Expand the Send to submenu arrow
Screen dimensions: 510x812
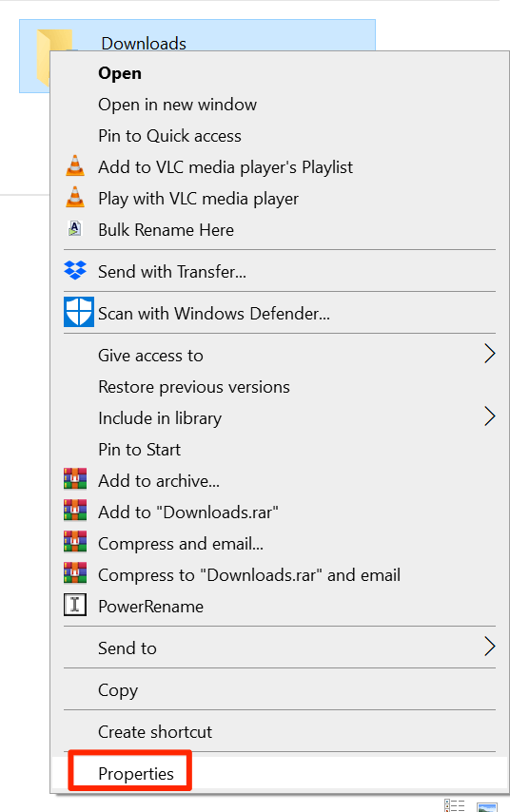coord(490,647)
